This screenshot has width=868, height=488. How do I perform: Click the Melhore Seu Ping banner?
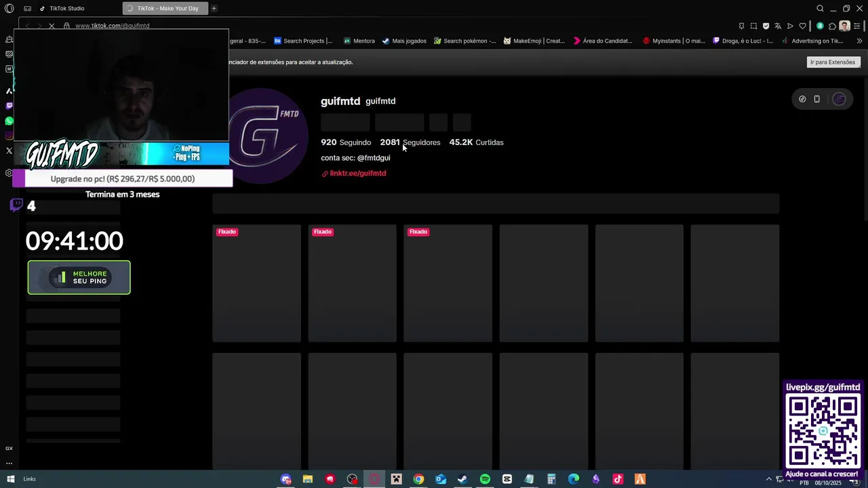pyautogui.click(x=79, y=278)
